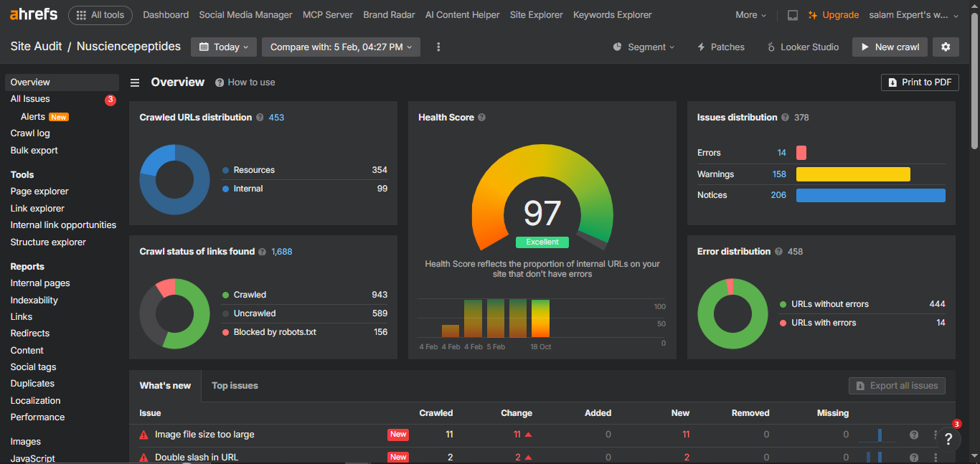Open Crawl log in sidebar

[x=30, y=133]
